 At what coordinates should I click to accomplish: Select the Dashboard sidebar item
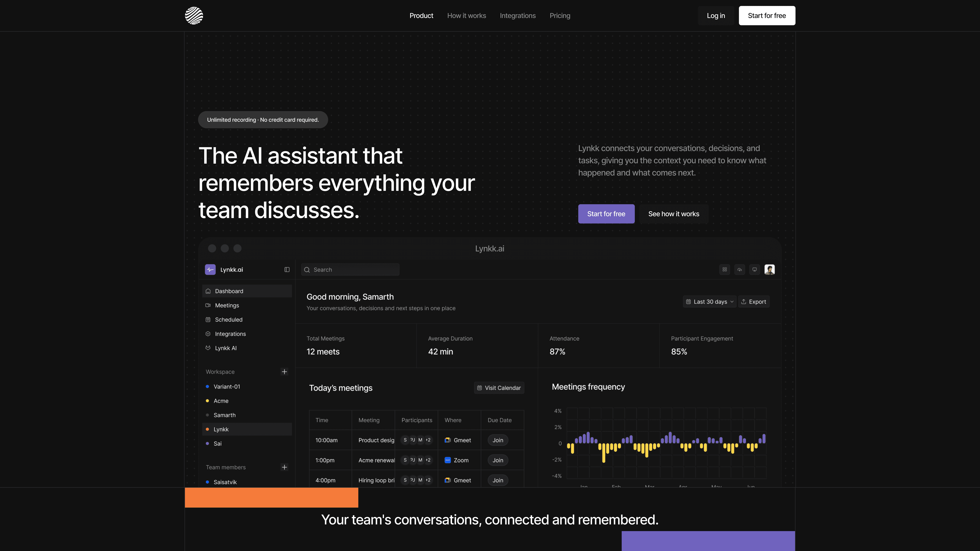[247, 291]
